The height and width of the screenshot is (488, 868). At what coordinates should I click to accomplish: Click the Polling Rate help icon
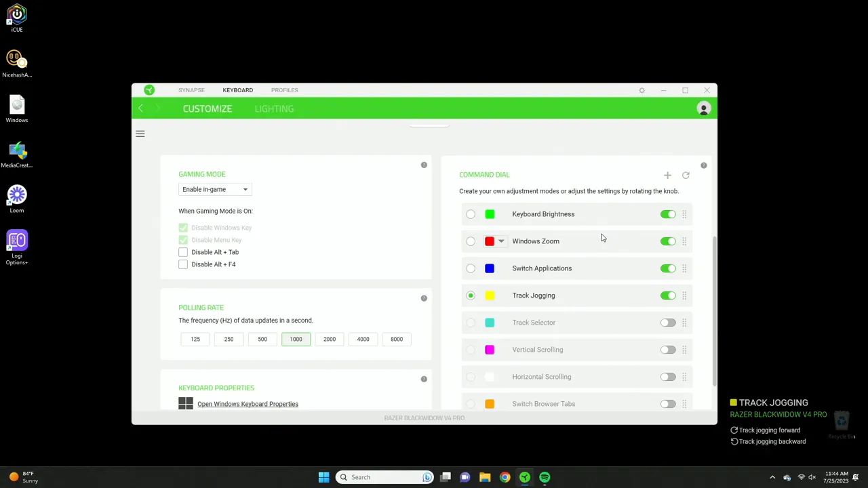(424, 298)
